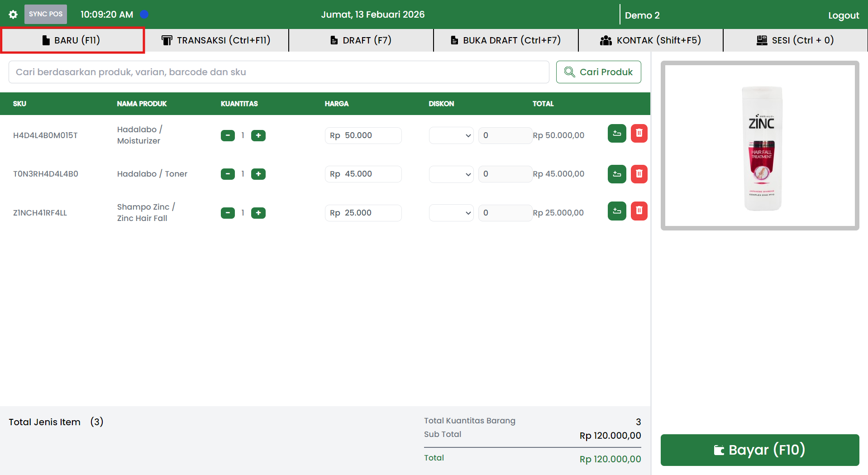The width and height of the screenshot is (868, 475).
Task: Delete the Hadalabo Moisturizer row
Action: coord(639,133)
